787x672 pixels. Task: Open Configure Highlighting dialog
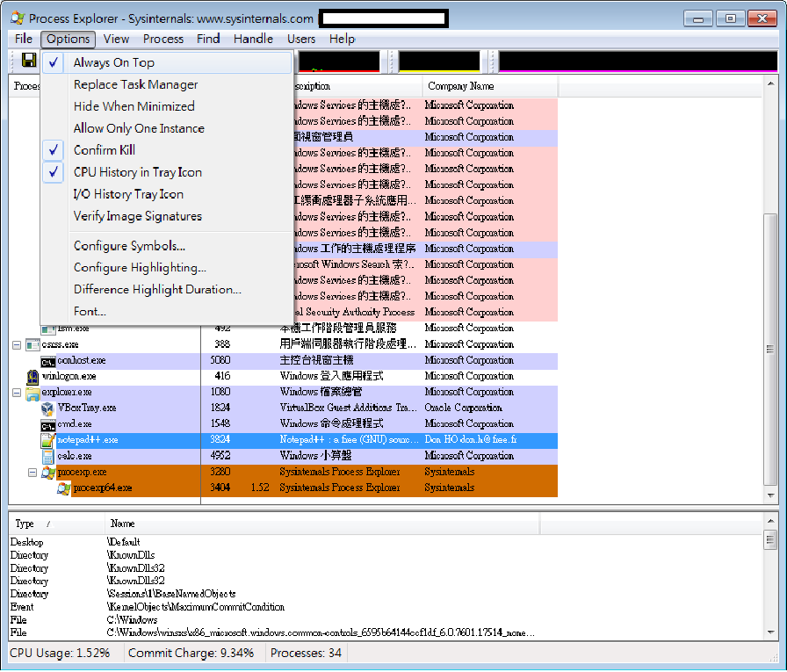pyautogui.click(x=167, y=268)
